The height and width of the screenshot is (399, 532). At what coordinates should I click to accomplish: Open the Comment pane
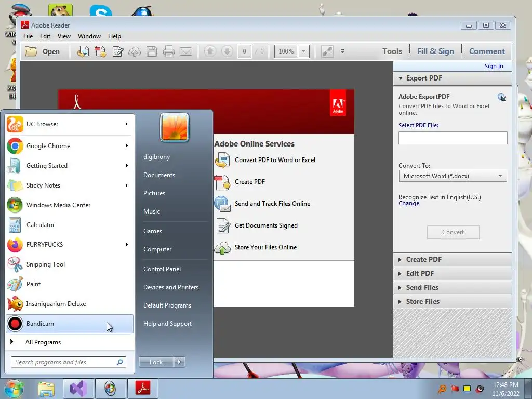click(487, 51)
